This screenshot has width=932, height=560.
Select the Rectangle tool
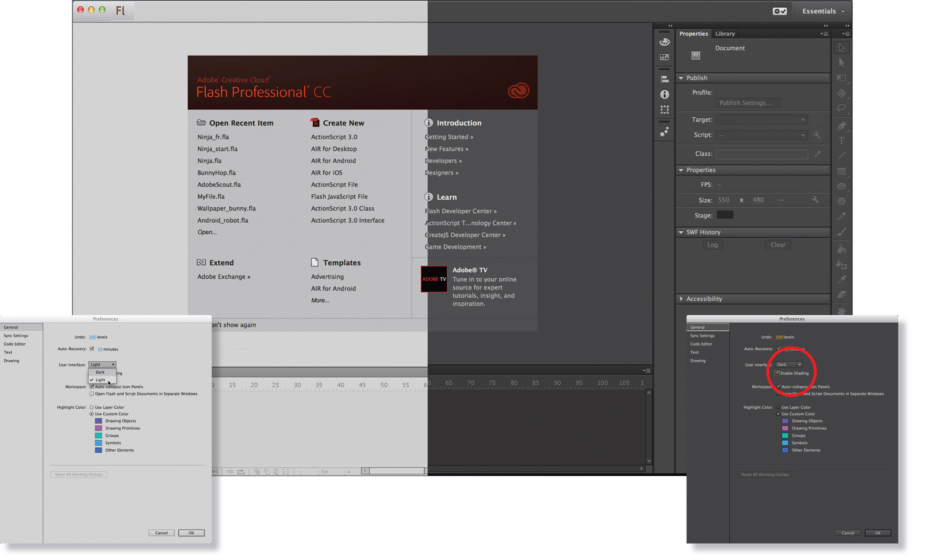pos(841,171)
